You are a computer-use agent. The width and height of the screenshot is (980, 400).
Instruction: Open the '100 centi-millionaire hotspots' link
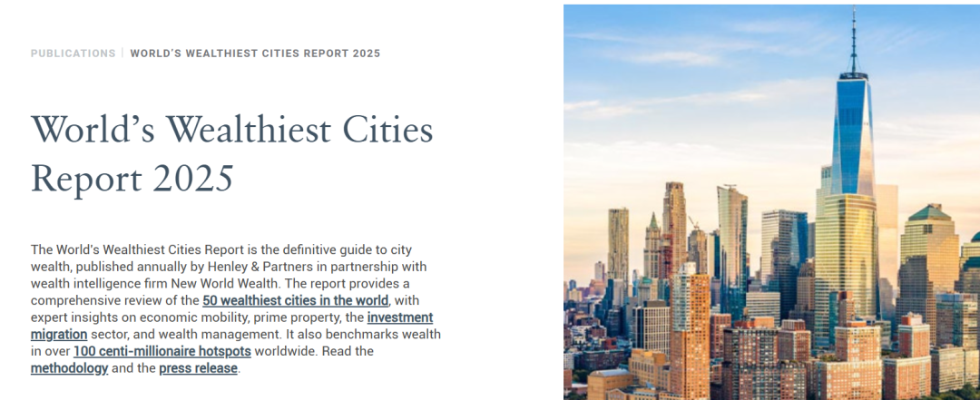(162, 351)
